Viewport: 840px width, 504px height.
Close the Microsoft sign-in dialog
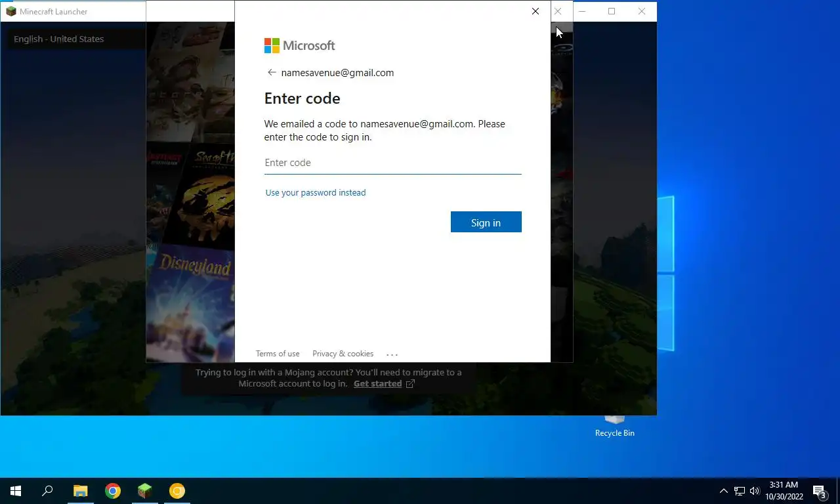(x=535, y=11)
